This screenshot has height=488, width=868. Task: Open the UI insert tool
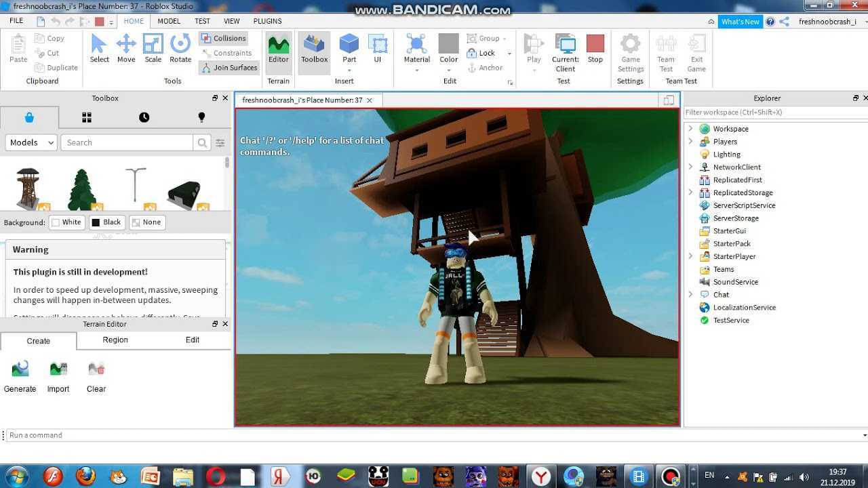pyautogui.click(x=378, y=49)
